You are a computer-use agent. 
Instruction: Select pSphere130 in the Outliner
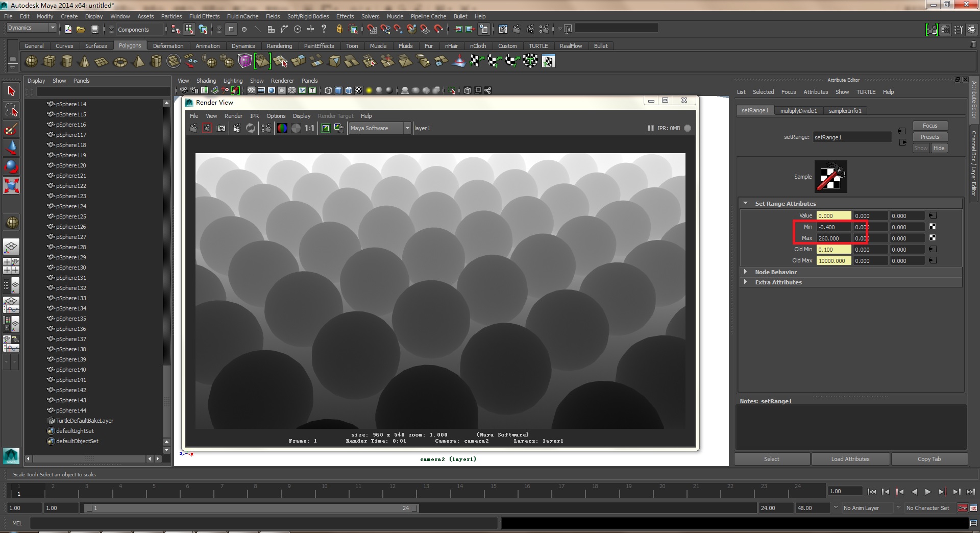pos(71,268)
